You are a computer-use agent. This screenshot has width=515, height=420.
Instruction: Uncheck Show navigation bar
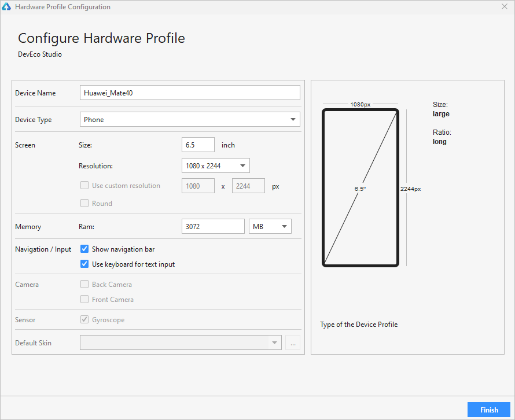point(84,249)
